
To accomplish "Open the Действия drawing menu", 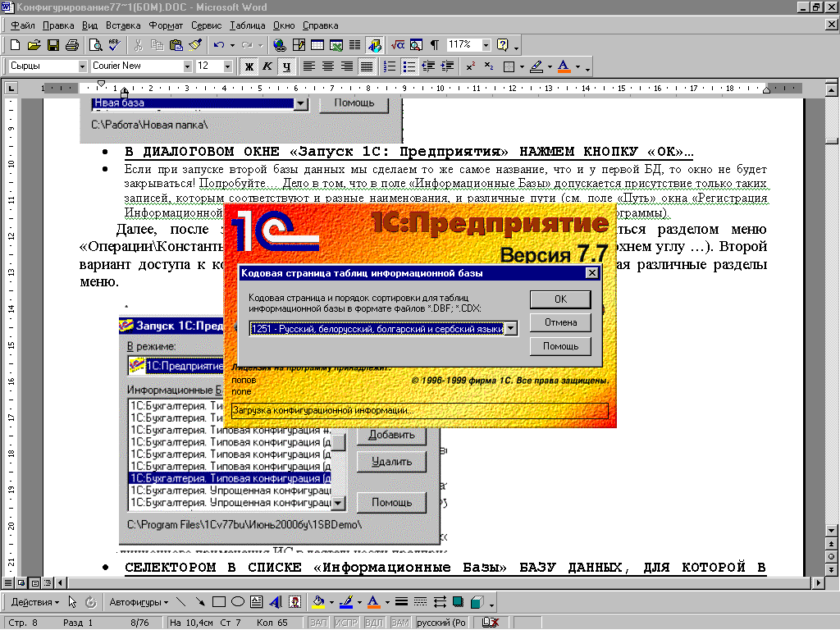I will coord(34,602).
